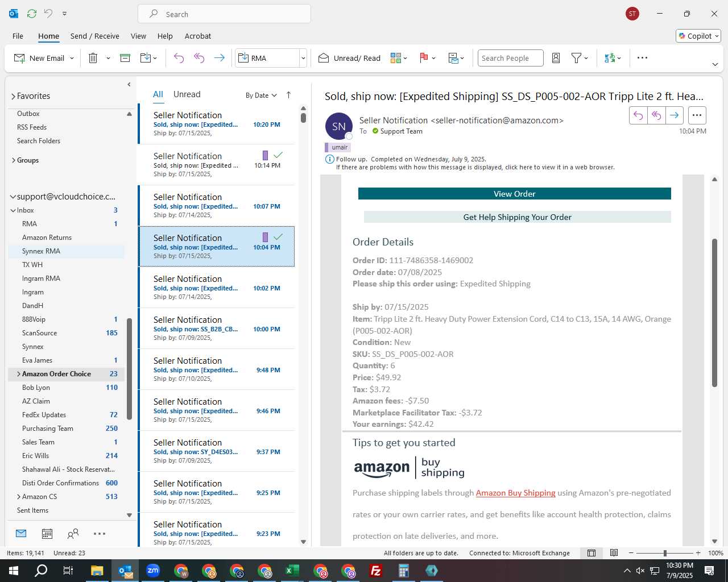Expand the Groups section

coord(13,160)
